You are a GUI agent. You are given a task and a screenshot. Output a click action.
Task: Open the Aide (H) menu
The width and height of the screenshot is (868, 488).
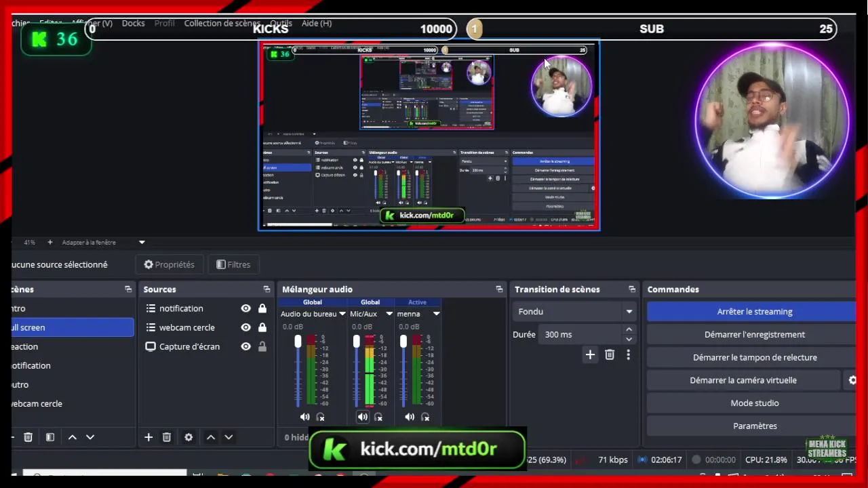click(x=317, y=23)
